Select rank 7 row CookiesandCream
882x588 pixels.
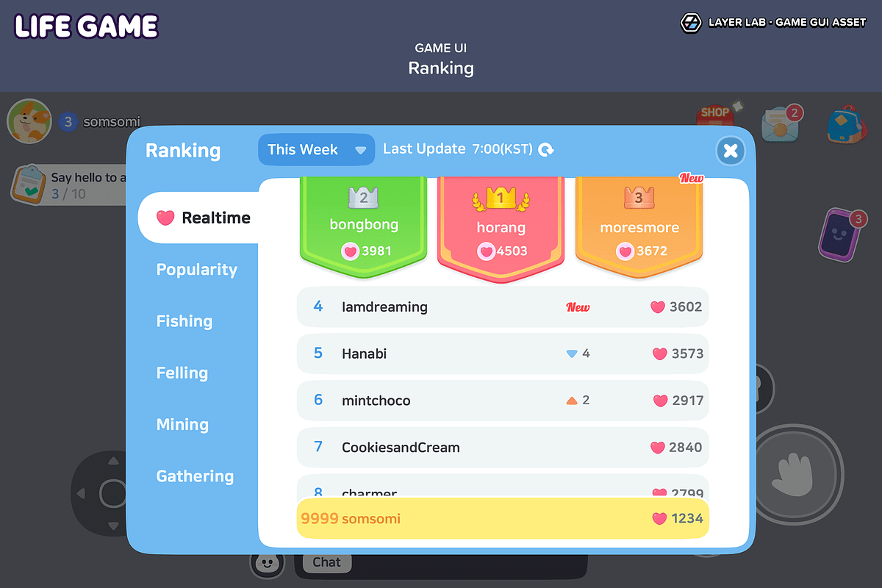tap(503, 447)
